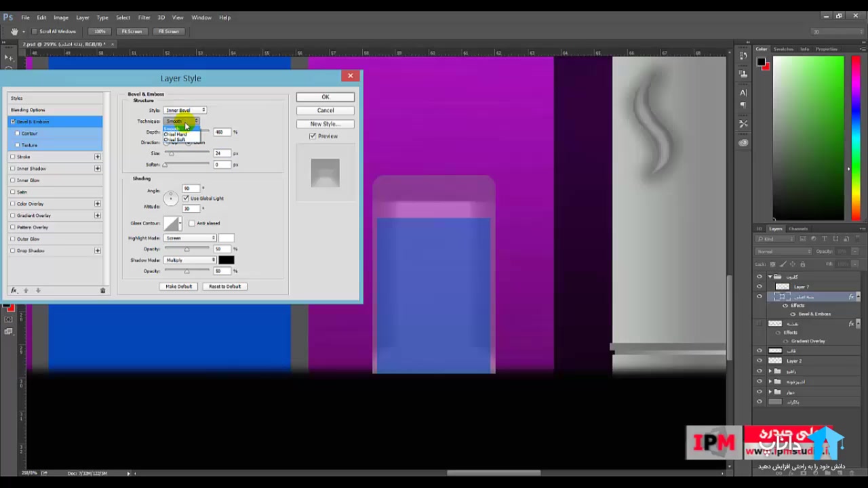The width and height of the screenshot is (868, 488).
Task: Open the Highlight Mode Screen dropdown
Action: pos(190,238)
